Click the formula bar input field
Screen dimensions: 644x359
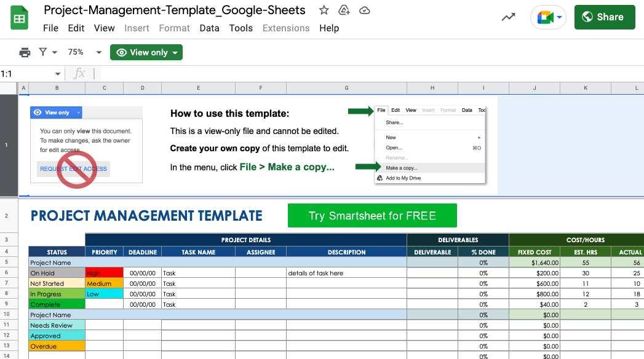pyautogui.click(x=369, y=74)
